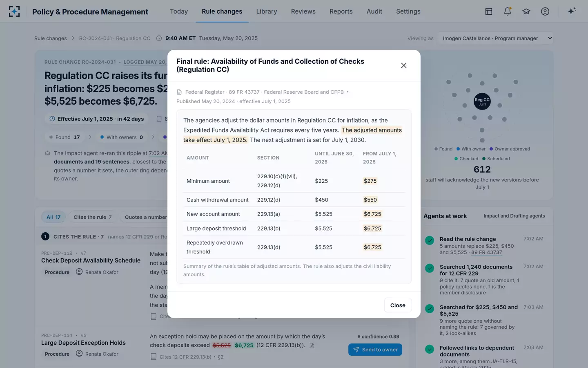The image size is (588, 368).
Task: Select the Rule changes tab
Action: pos(222,11)
